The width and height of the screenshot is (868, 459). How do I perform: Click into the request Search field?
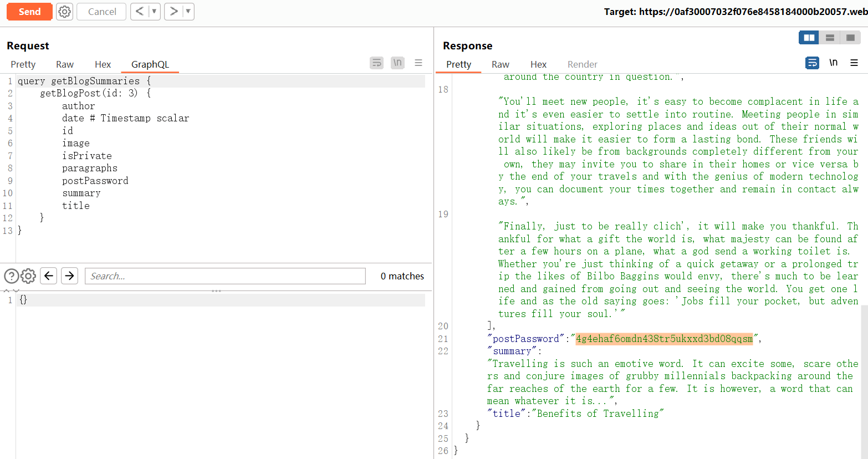coord(225,276)
